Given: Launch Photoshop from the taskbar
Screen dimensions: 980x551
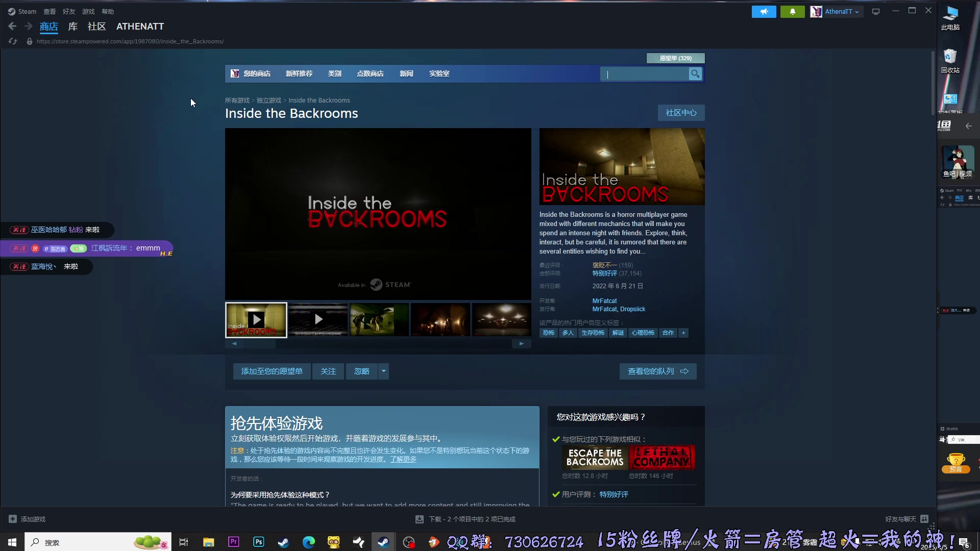Looking at the screenshot, I should click(259, 542).
